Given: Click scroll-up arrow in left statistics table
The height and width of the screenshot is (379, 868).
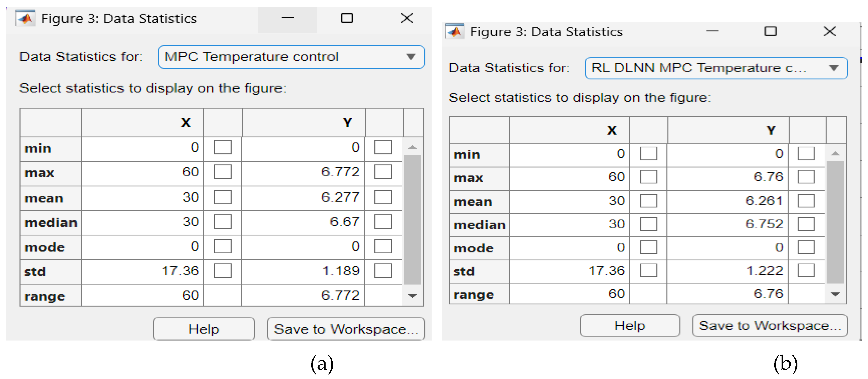Looking at the screenshot, I should [x=413, y=147].
